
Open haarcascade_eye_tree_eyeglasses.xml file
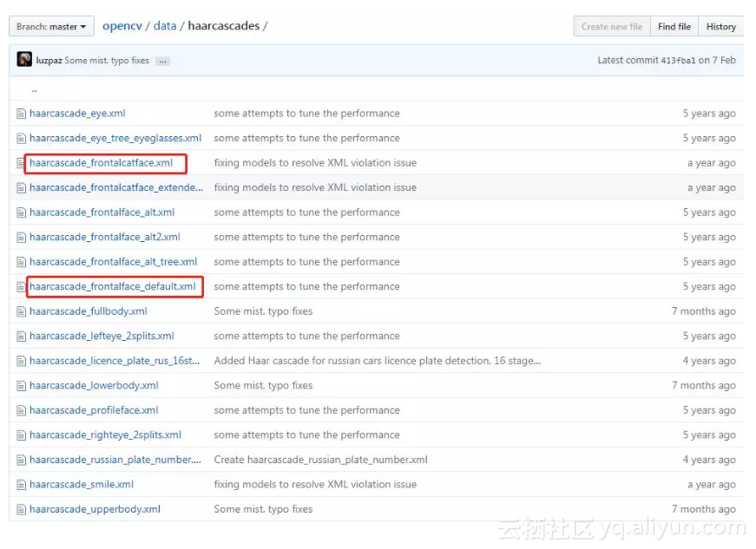115,138
